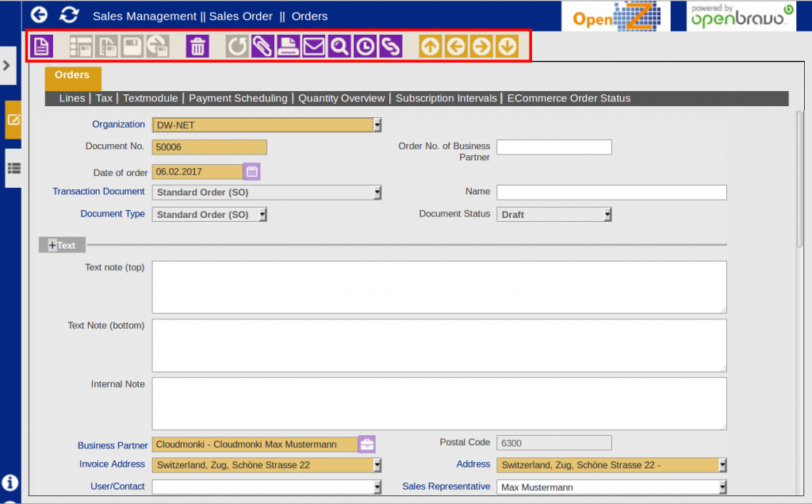This screenshot has height=504, width=812.
Task: Click the Save and New icon
Action: coord(107,47)
